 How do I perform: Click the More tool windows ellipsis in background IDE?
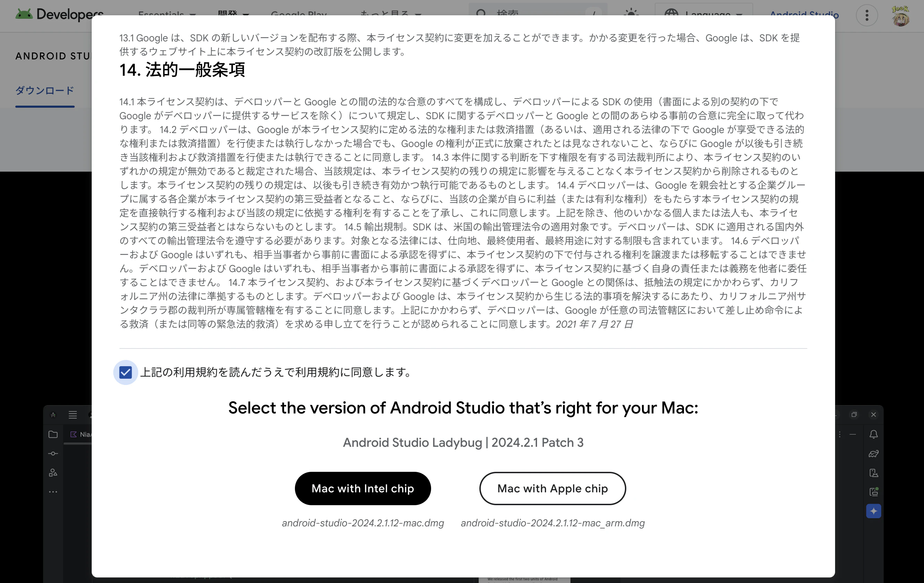pyautogui.click(x=53, y=492)
